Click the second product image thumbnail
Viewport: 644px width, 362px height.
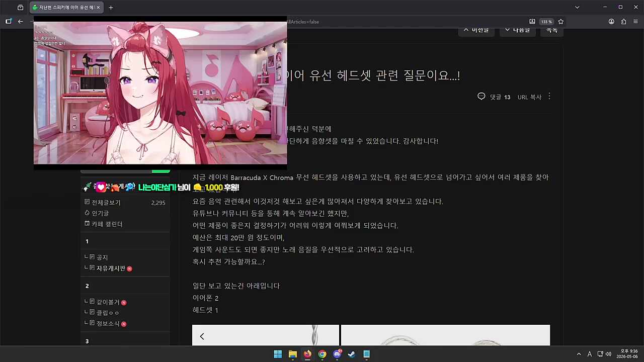click(x=446, y=335)
